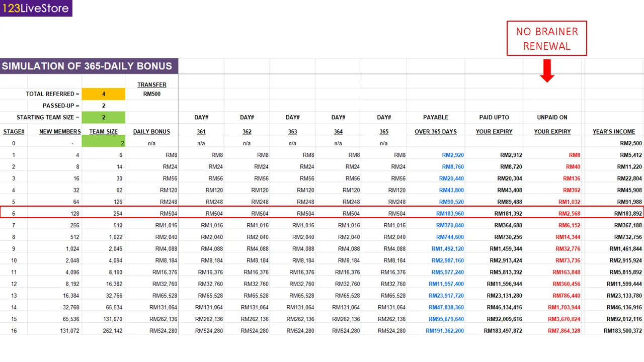The height and width of the screenshot is (362, 644).
Task: Click the OVER 365 DAYS column header
Action: 436,132
